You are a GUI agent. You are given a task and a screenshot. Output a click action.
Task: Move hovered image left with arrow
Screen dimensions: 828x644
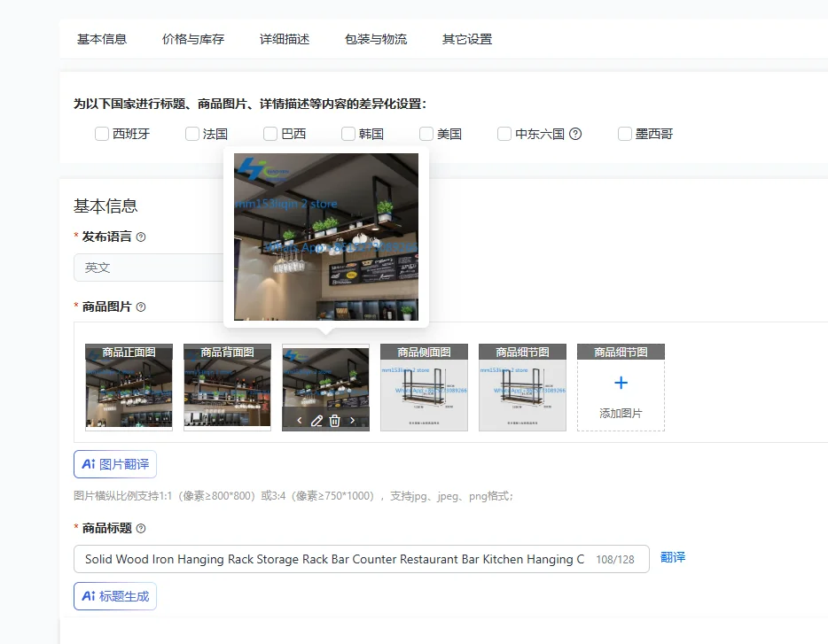tap(300, 421)
